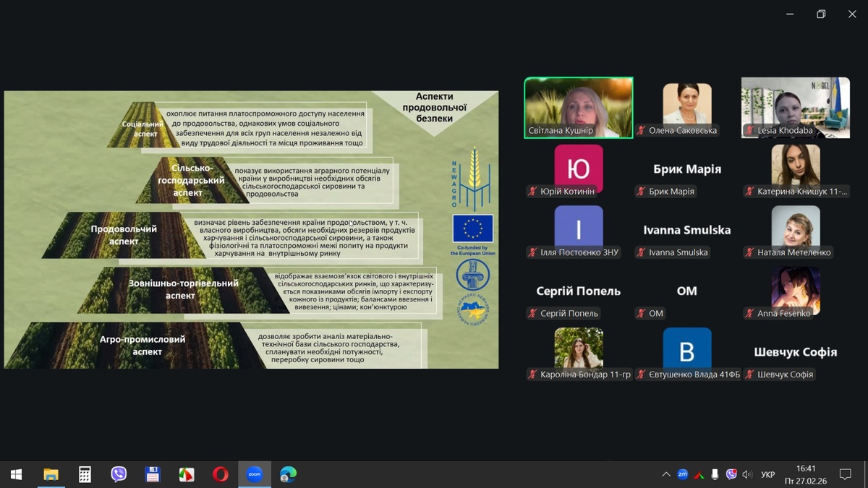Click the Zoom taskbar icon
The height and width of the screenshot is (488, 868).
pyautogui.click(x=254, y=474)
